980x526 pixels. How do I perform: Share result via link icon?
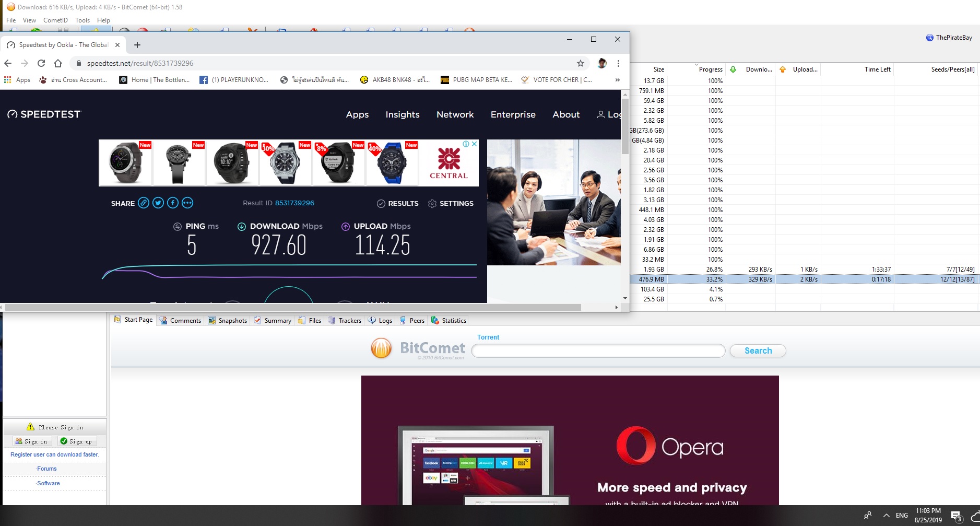144,203
